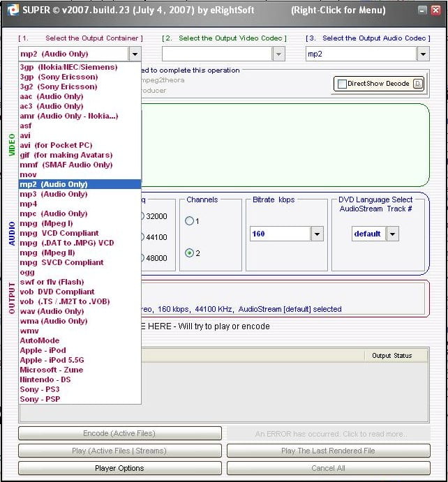Click the small D icon beside DirectShow Decode

coord(418,84)
